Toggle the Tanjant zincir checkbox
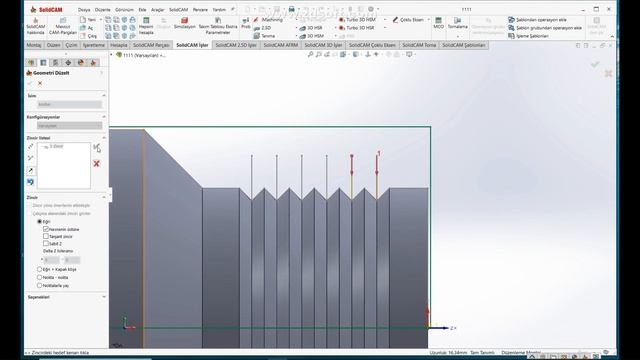640x360 pixels. pyautogui.click(x=46, y=236)
